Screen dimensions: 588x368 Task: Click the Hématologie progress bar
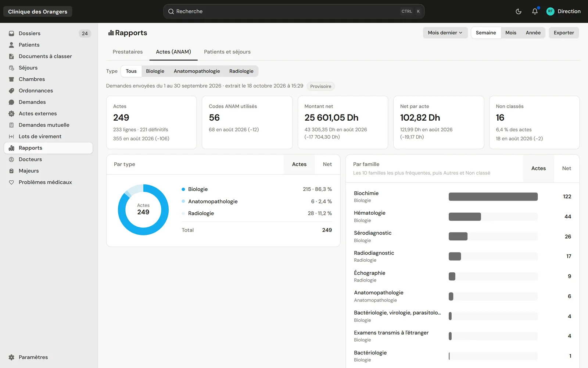coord(493,217)
